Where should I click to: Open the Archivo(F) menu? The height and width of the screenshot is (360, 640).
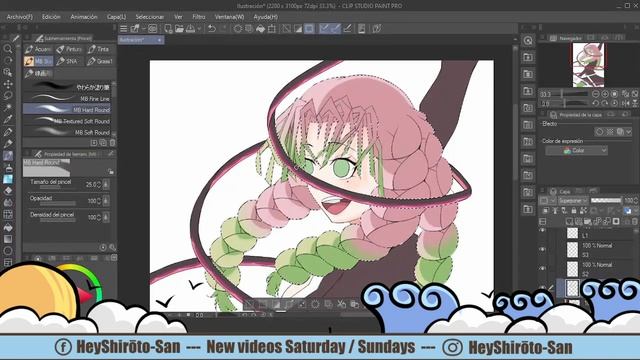point(20,17)
